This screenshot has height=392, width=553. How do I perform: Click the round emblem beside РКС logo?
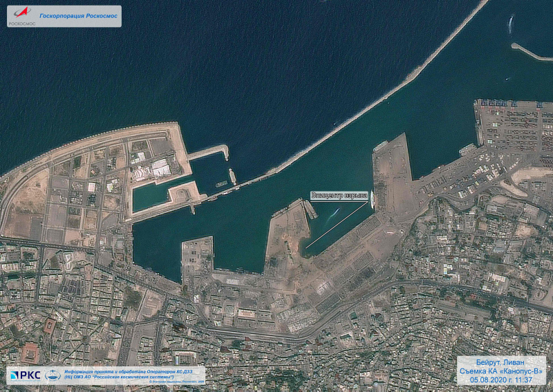coord(51,375)
